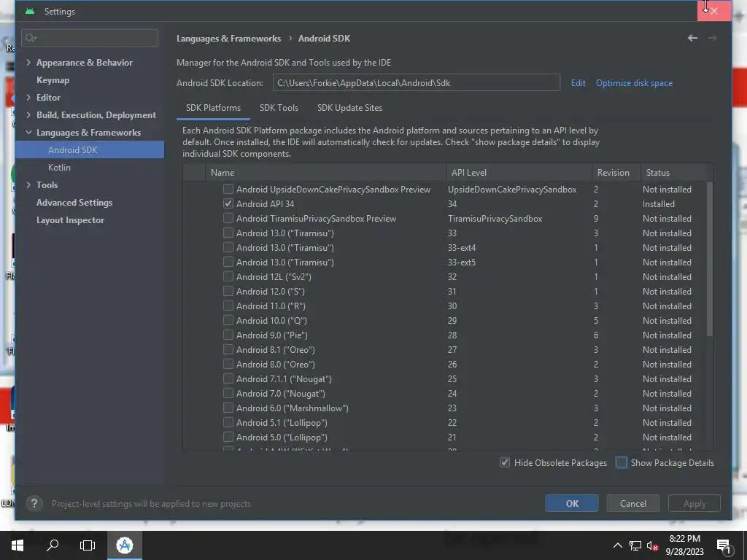
Task: Click the search magnifier icon in settings search
Action: (x=31, y=38)
